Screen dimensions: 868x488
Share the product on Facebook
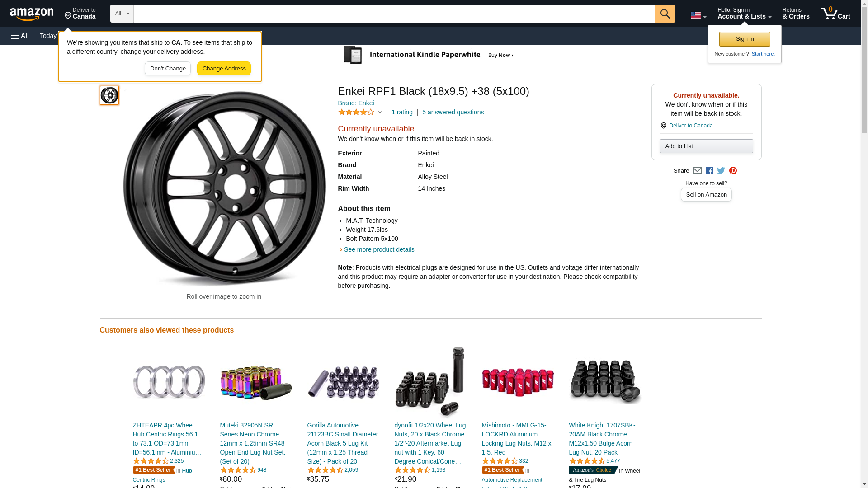point(709,171)
